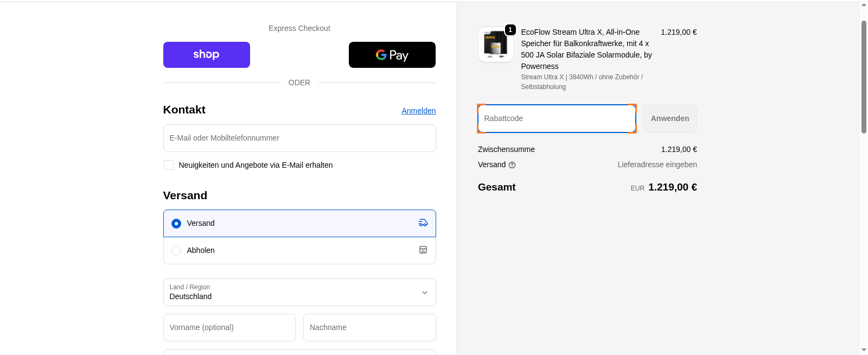Click the EcoFlow product thumbnail image
Image resolution: width=868 pixels, height=355 pixels.
coord(495,45)
